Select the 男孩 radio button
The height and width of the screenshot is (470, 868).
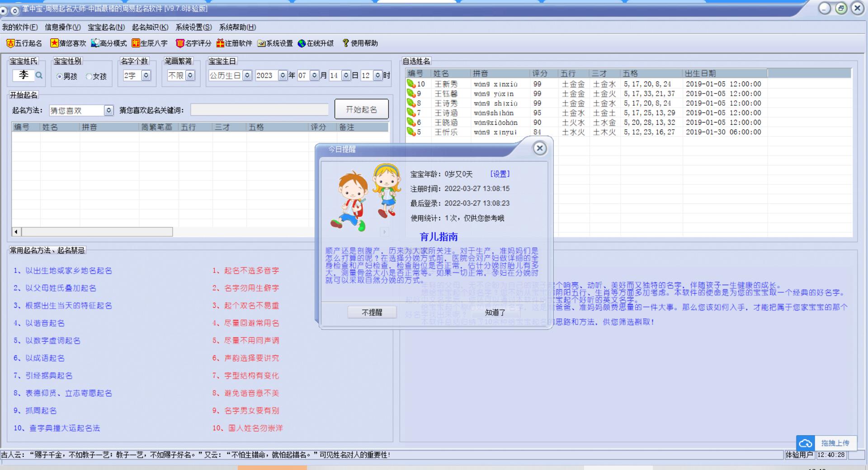pyautogui.click(x=59, y=76)
